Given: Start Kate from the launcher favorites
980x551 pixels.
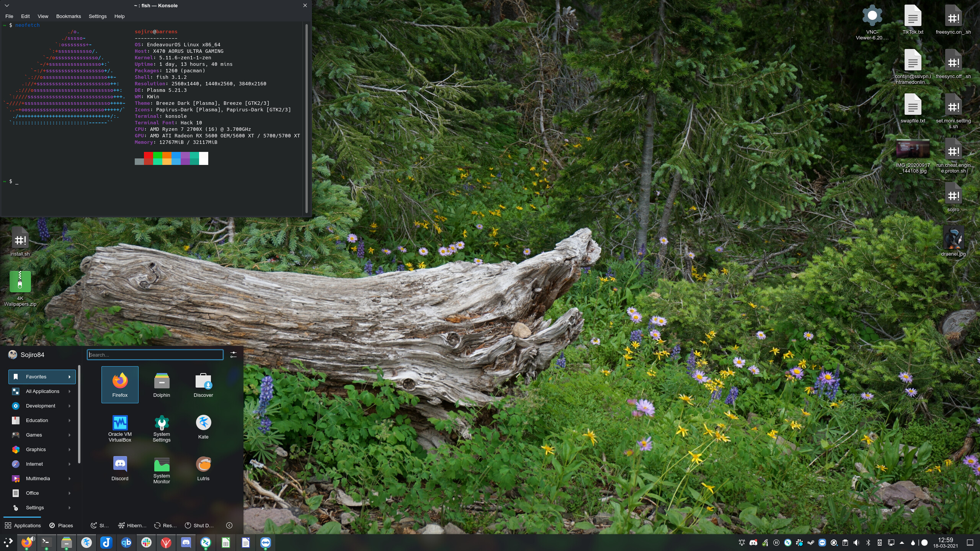Looking at the screenshot, I should coord(203,426).
